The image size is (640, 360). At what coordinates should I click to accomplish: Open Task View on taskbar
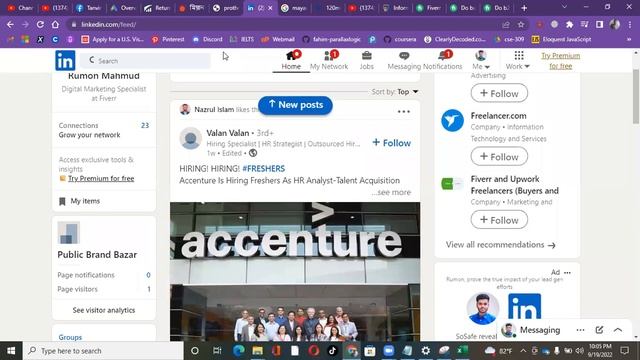coord(217,351)
